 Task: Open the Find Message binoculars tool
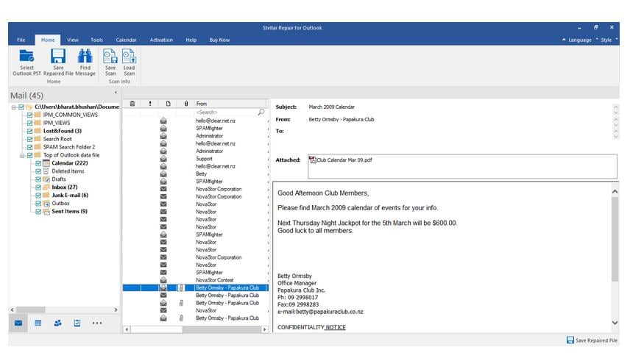(85, 56)
